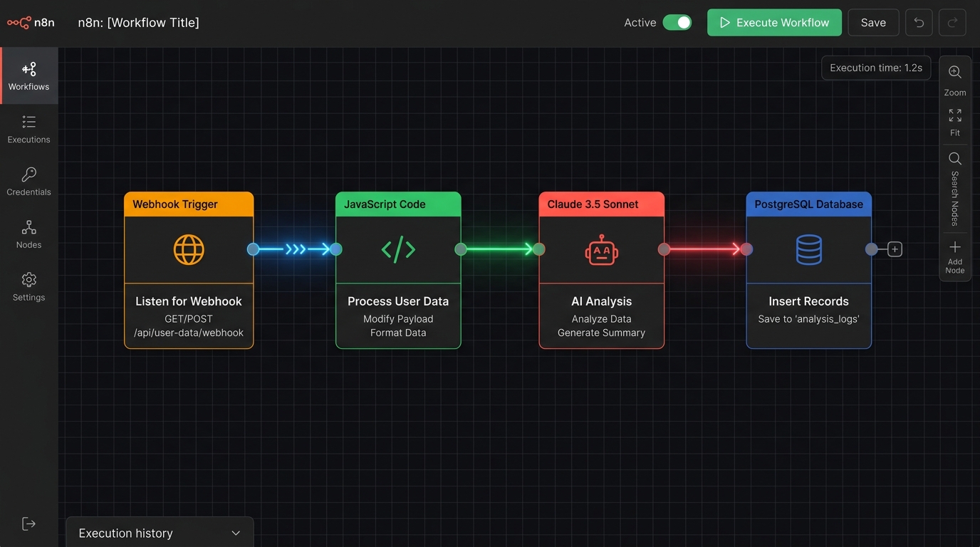The image size is (980, 547).
Task: Click the Generate Summary text
Action: [x=602, y=333]
